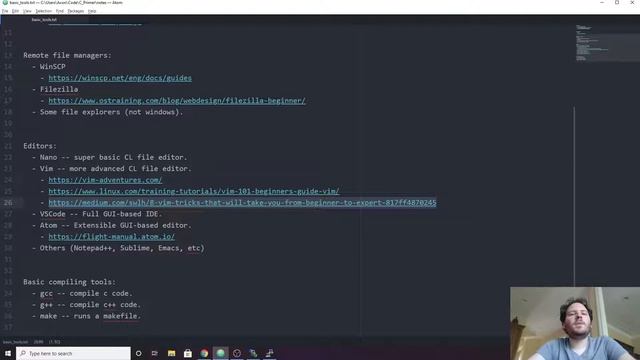Open Microsoft Store from the taskbar
The image size is (640, 360).
(188, 353)
